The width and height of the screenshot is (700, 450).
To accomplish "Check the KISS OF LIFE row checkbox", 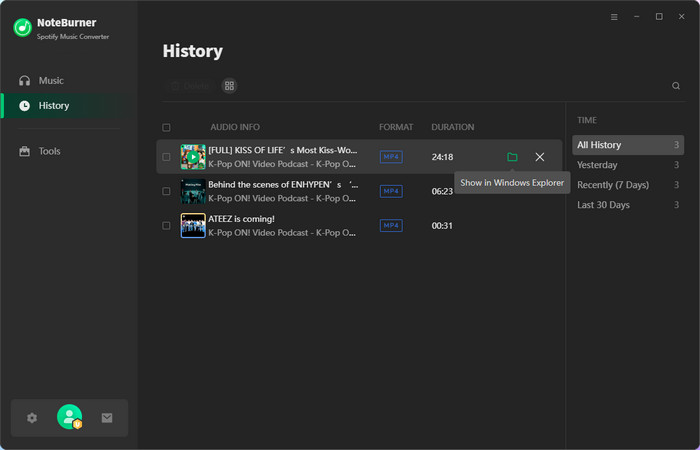I will point(166,157).
